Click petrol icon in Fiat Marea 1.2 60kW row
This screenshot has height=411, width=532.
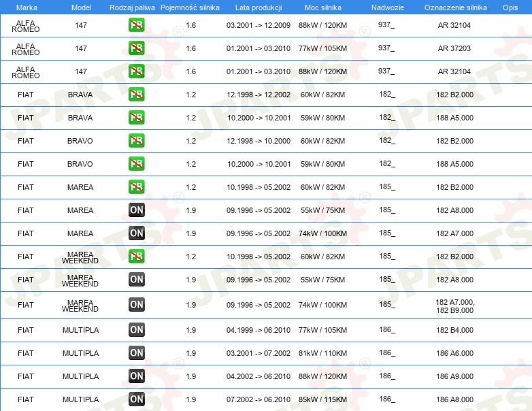click(136, 186)
